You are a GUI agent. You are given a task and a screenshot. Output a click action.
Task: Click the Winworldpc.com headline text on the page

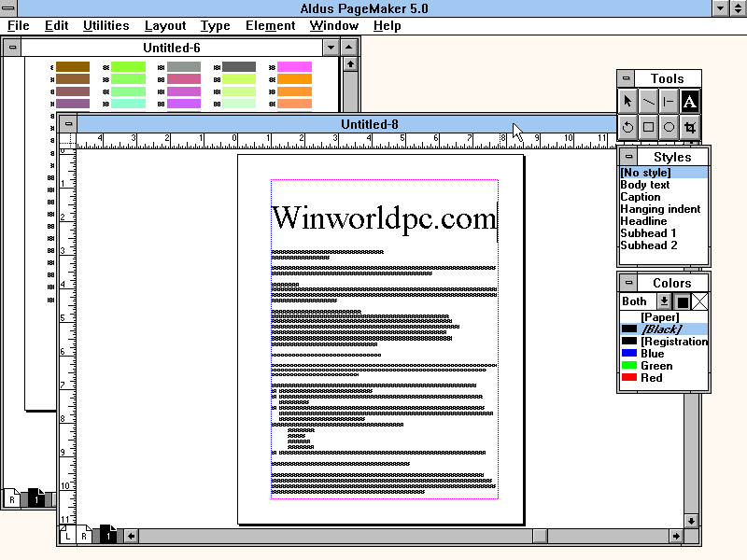click(x=384, y=218)
